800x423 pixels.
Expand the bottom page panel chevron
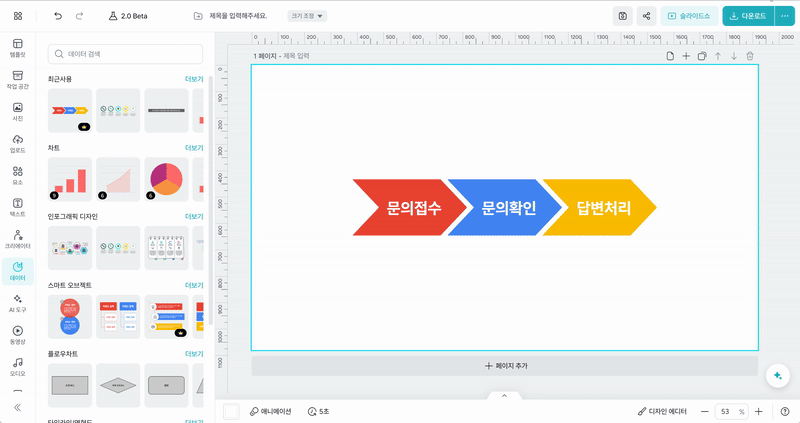(x=504, y=396)
